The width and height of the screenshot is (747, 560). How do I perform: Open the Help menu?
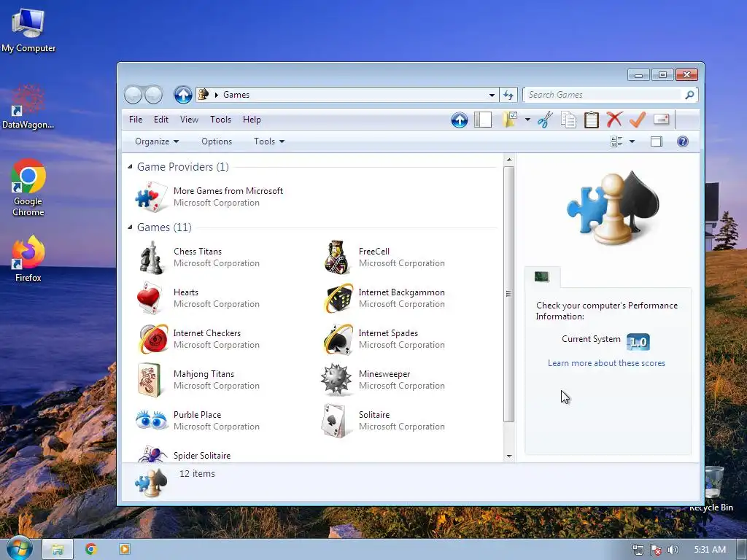pos(252,120)
